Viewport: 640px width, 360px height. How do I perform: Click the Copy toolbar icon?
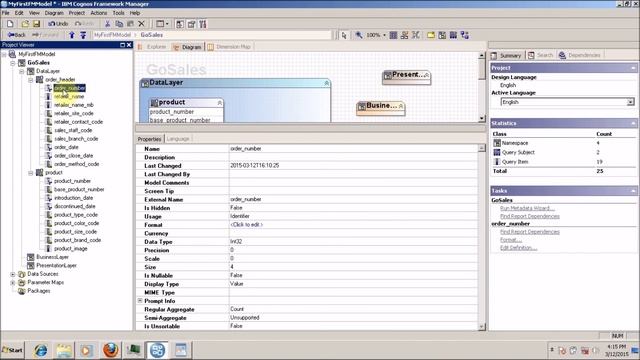tap(119, 24)
